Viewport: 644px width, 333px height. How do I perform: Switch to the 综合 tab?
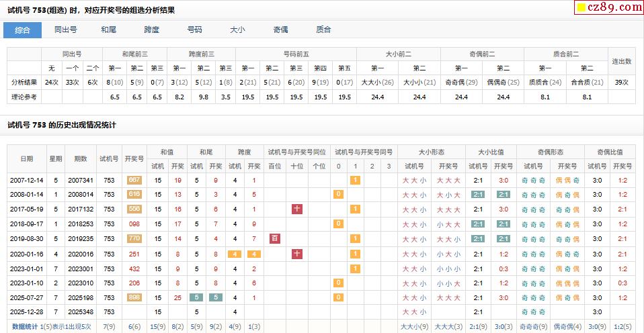click(22, 30)
